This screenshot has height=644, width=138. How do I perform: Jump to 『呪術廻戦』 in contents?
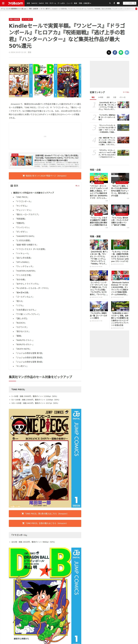pos(21,219)
